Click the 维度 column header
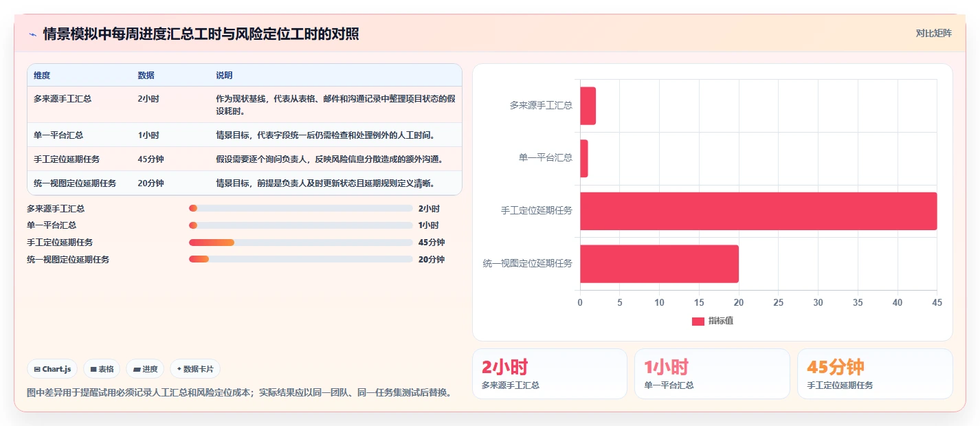The image size is (980, 426). pos(42,75)
